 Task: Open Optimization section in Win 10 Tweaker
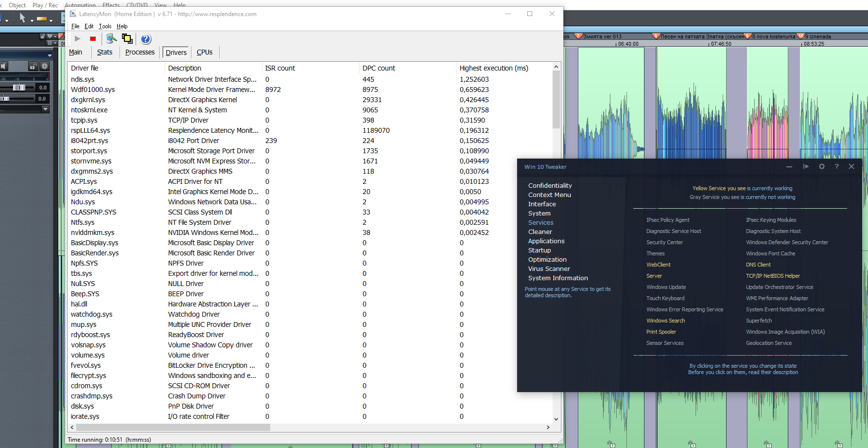click(x=547, y=259)
